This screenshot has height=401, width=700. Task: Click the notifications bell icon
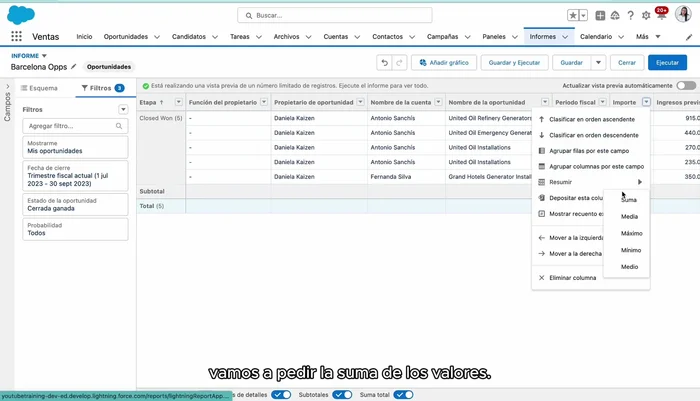click(658, 15)
